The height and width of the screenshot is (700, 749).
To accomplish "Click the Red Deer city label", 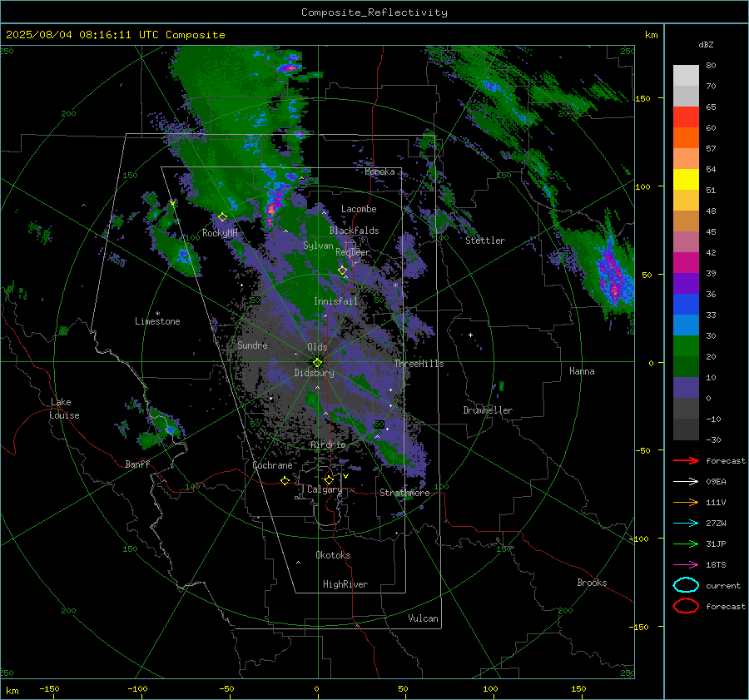I will [x=353, y=252].
